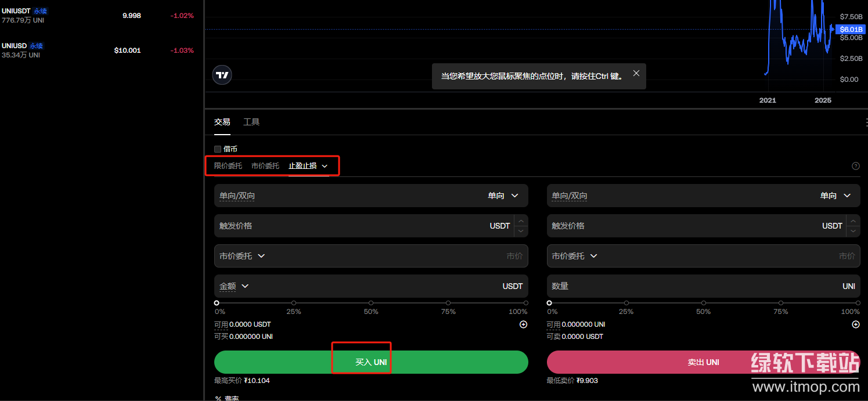The image size is (868, 401).
Task: Expand buy-side 市价委托 dropdown
Action: (242, 256)
